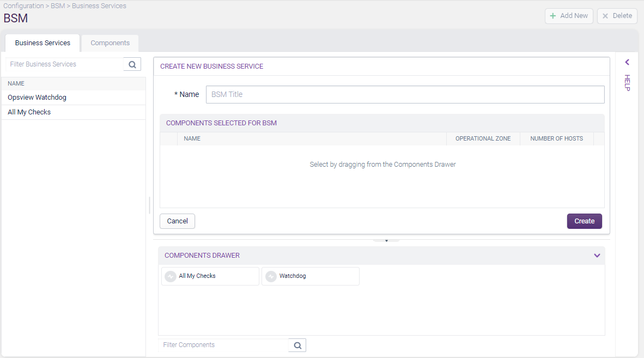Image resolution: width=644 pixels, height=358 pixels.
Task: Click the business services search icon
Action: coord(132,64)
